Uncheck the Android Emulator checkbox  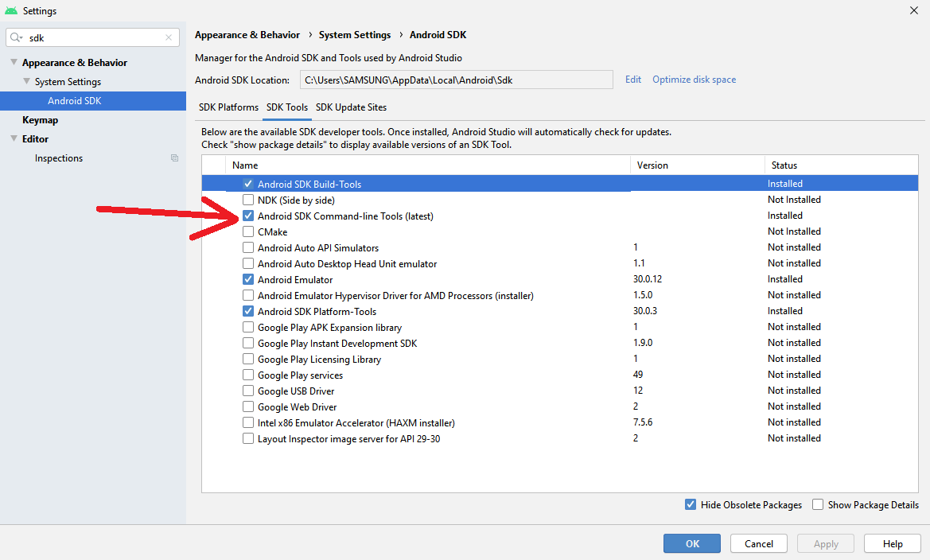tap(248, 279)
